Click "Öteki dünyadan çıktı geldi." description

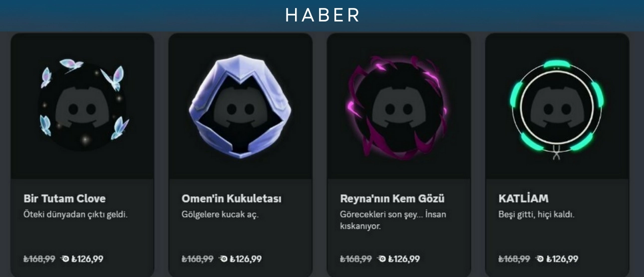coord(72,215)
